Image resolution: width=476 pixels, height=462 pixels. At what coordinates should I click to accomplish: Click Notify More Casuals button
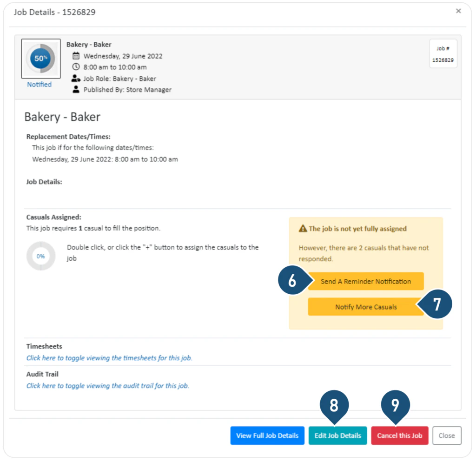point(366,307)
